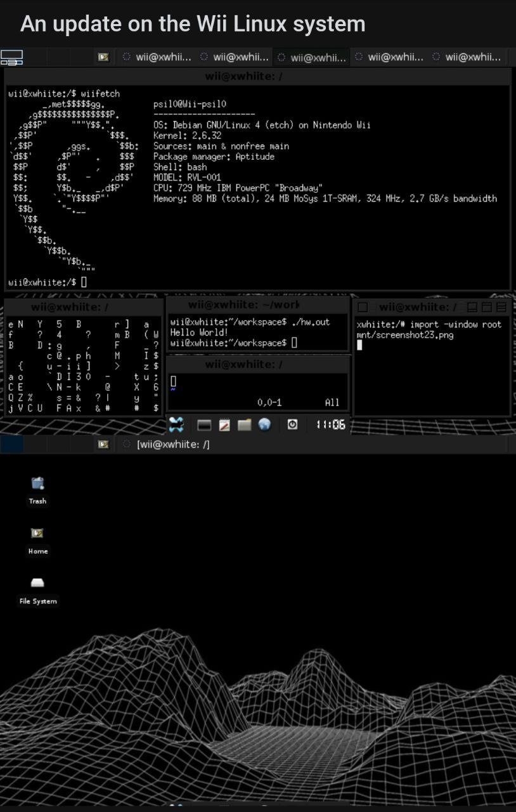Click the 'psil0@Wii-psil0' header text
The height and width of the screenshot is (812, 516).
point(190,104)
